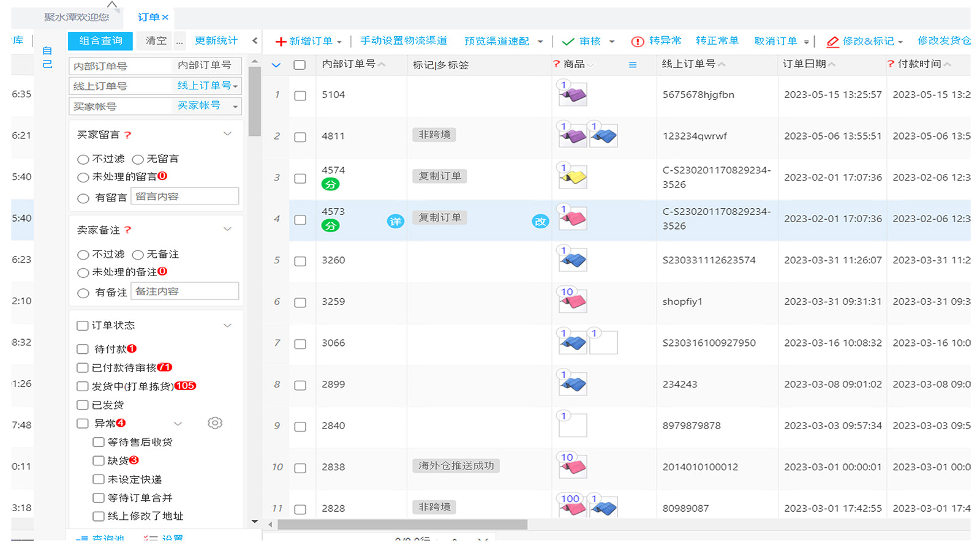The height and width of the screenshot is (551, 980).
Task: Click the question mark beside 买家留言
Action: (x=127, y=135)
